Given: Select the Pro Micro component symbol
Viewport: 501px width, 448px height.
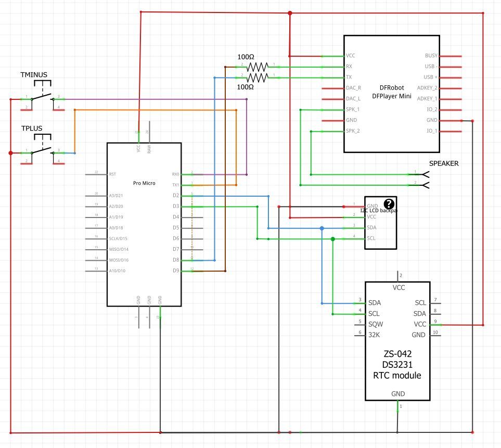Looking at the screenshot, I should (x=144, y=224).
